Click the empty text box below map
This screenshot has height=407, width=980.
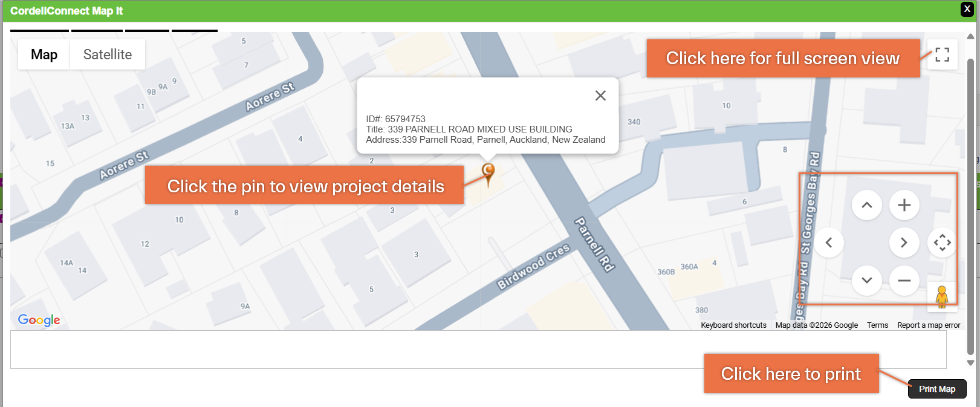pos(478,350)
